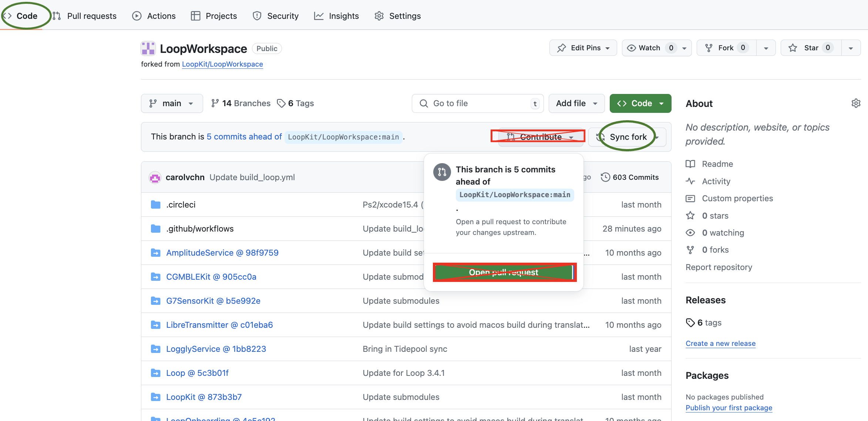The height and width of the screenshot is (421, 868).
Task: Open the Insights tab
Action: click(336, 16)
